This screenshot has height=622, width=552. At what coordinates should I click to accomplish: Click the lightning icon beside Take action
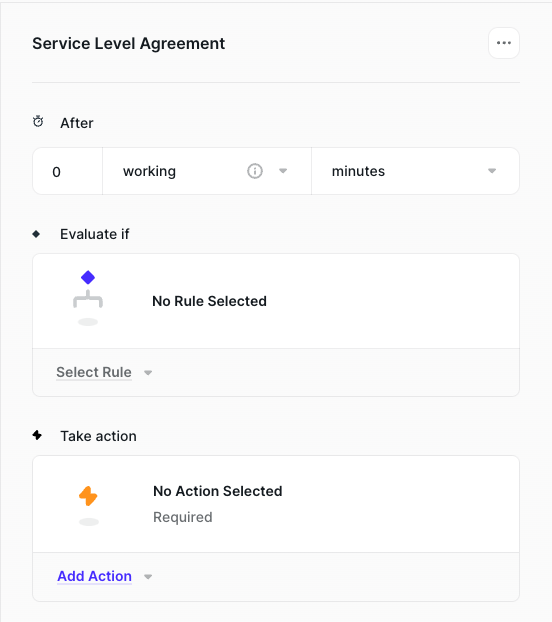coord(37,435)
